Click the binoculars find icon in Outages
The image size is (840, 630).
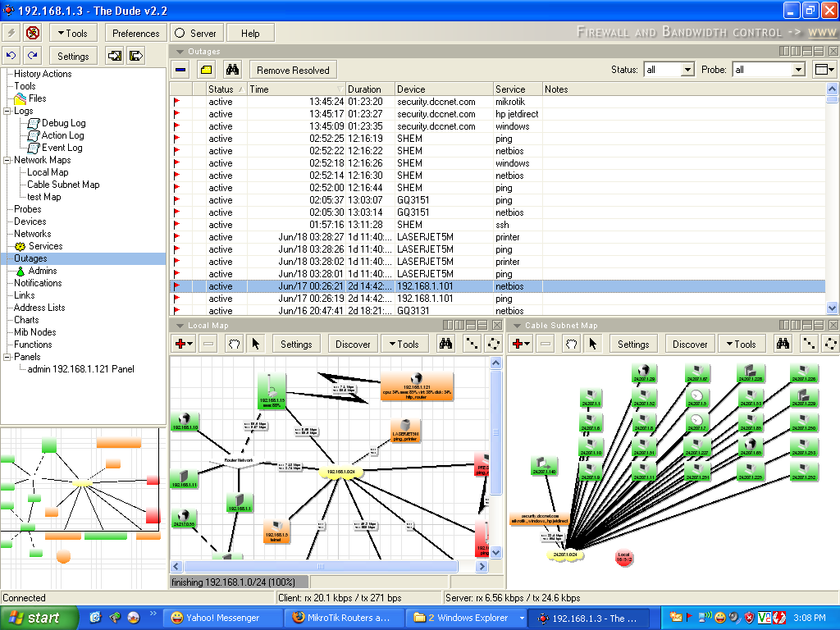click(x=232, y=70)
